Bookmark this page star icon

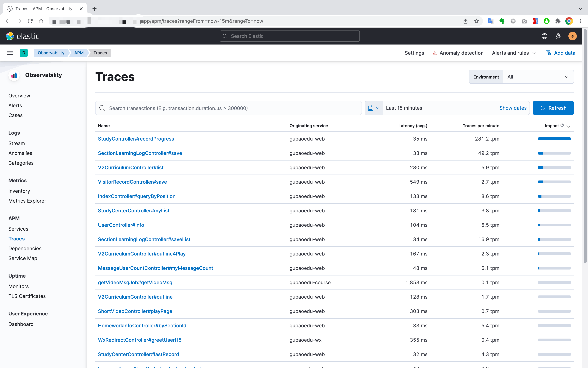[477, 21]
